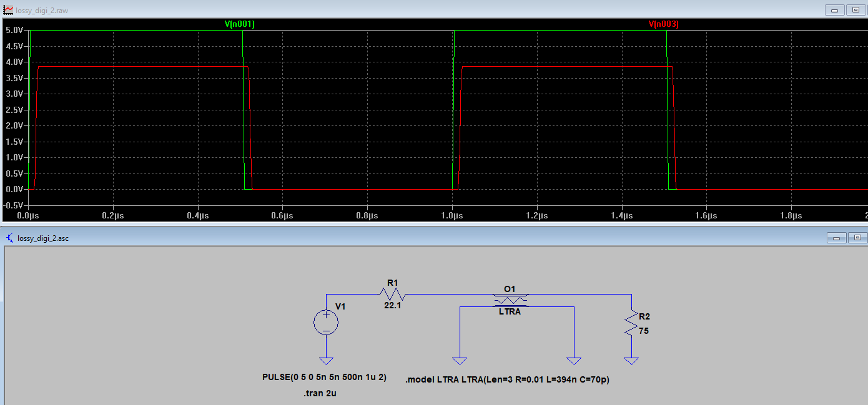Click the 22.1 resistance value of R1
This screenshot has width=868, height=405.
(x=393, y=306)
